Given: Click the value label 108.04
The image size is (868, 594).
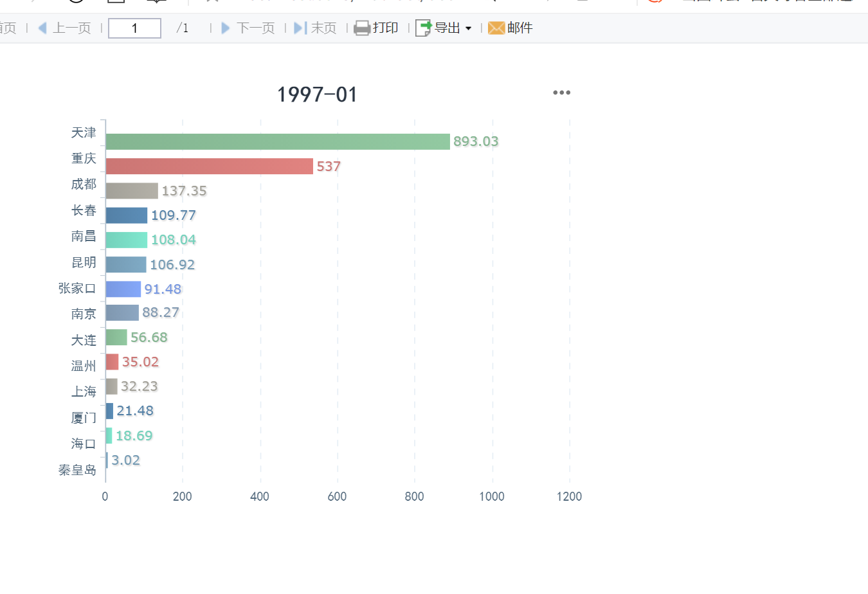Looking at the screenshot, I should tap(174, 240).
